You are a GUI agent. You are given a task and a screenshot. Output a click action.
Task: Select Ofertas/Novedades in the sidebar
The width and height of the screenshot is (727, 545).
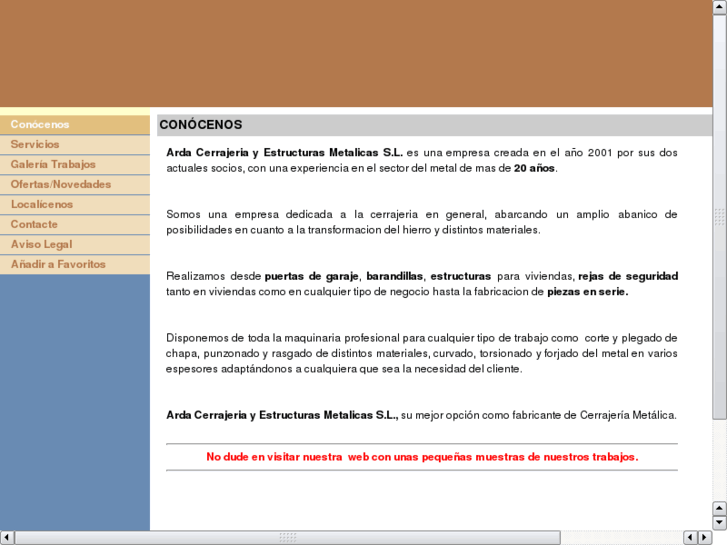coord(75,184)
